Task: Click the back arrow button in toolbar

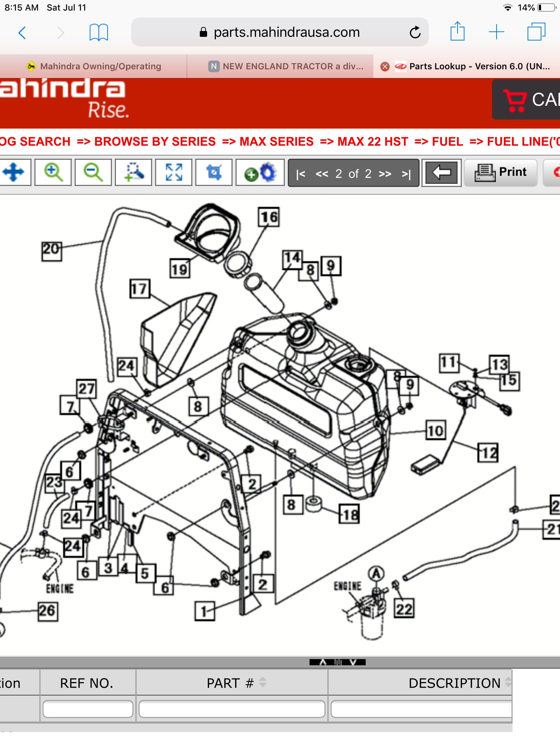Action: 441,173
